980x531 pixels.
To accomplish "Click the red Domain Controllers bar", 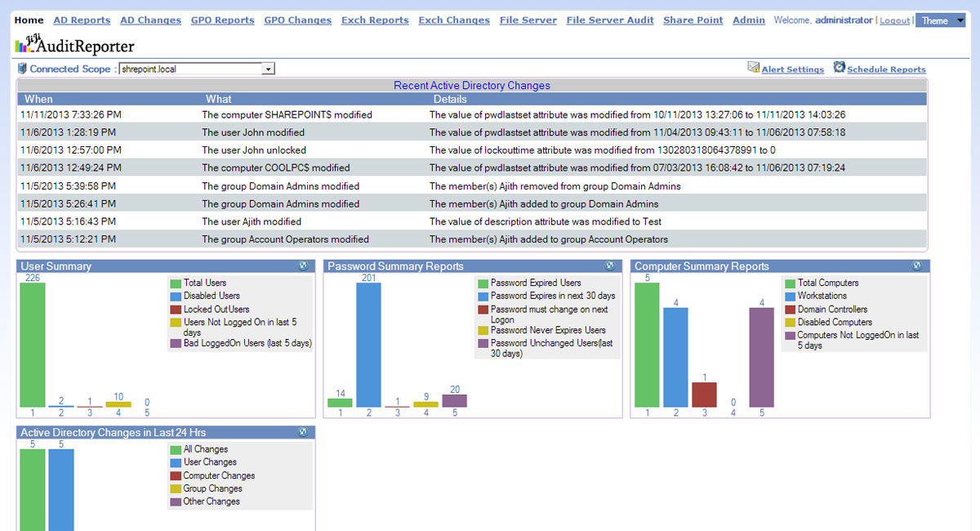I will 704,395.
